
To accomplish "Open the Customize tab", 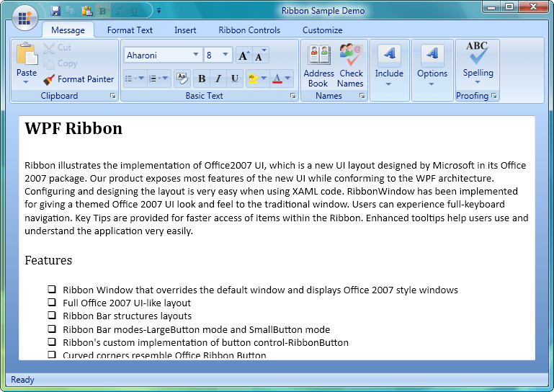I will [322, 30].
